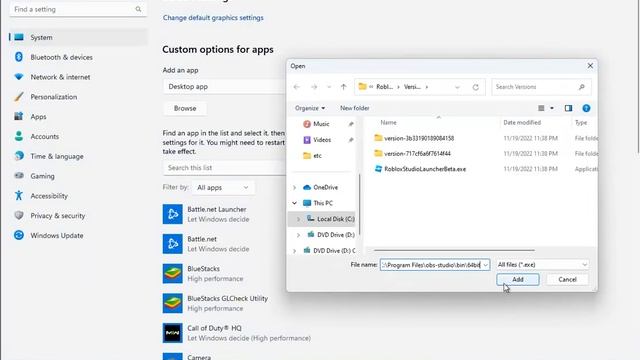The width and height of the screenshot is (640, 360).
Task: Focus the Search Versions field
Action: click(x=541, y=87)
